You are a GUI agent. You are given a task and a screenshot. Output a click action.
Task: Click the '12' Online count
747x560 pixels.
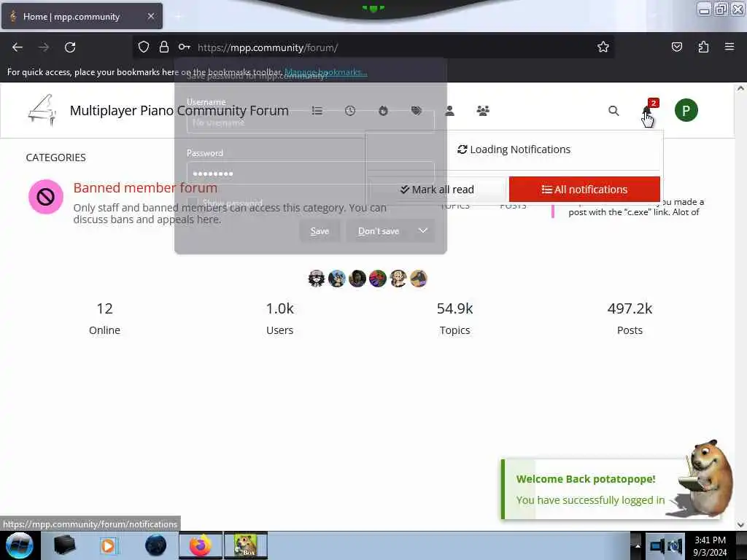click(104, 308)
